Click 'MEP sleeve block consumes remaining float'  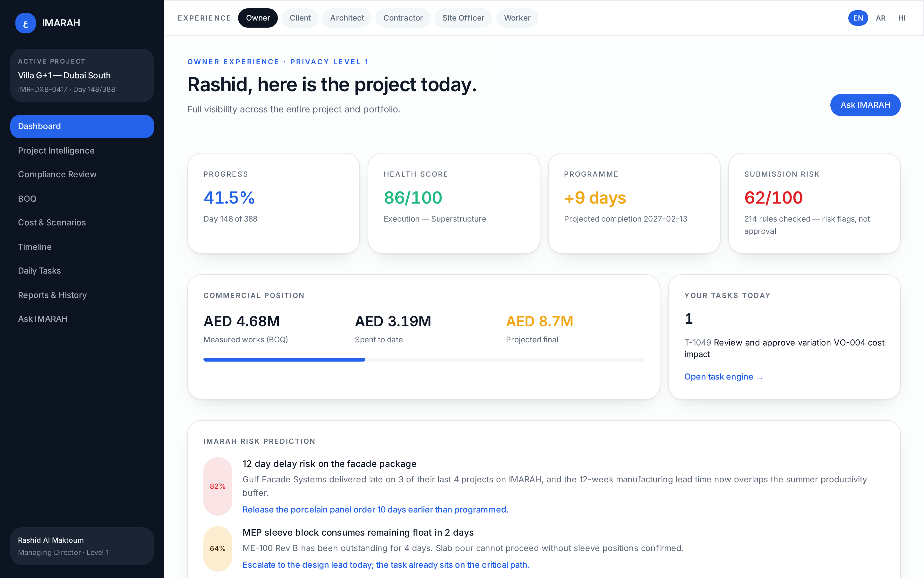[x=358, y=532]
